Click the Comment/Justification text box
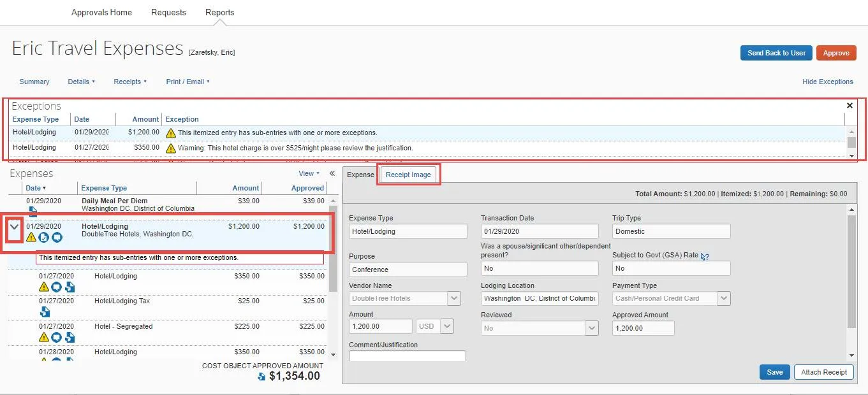This screenshot has width=868, height=395. click(408, 356)
